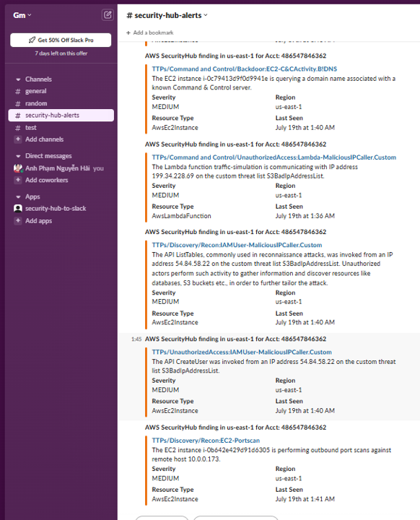The image size is (420, 520).
Task: Click Get 50% Off Slack Pro button
Action: (61, 40)
